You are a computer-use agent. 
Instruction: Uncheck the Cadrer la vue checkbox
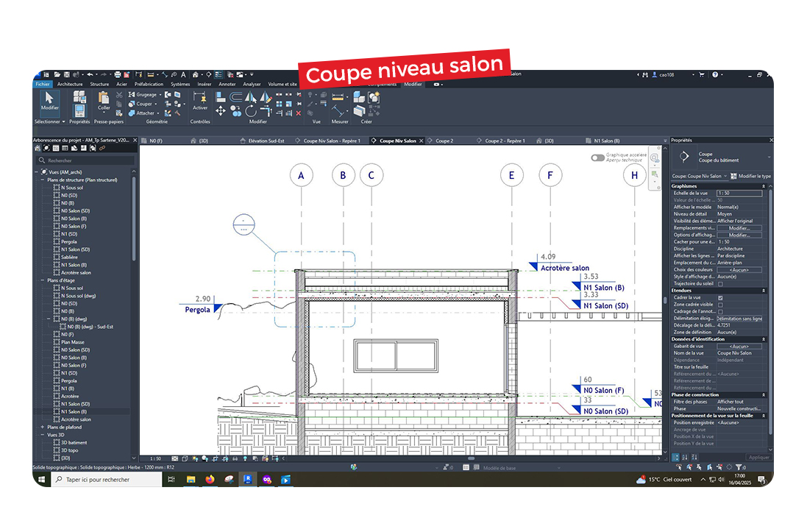720,298
